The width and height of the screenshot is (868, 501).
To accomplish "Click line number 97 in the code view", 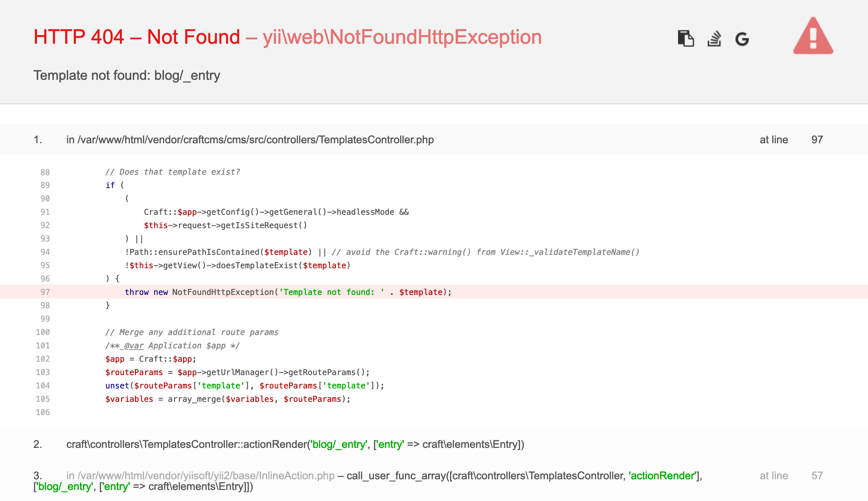I will click(45, 292).
